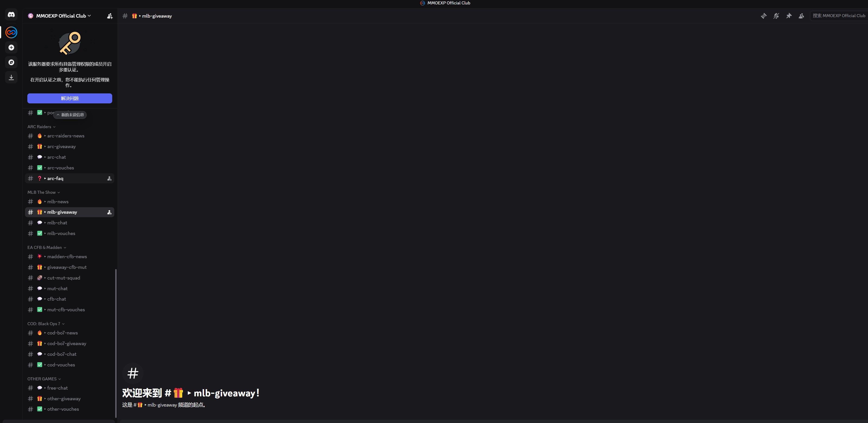Click the Download apps icon
The image size is (868, 423).
point(11,77)
